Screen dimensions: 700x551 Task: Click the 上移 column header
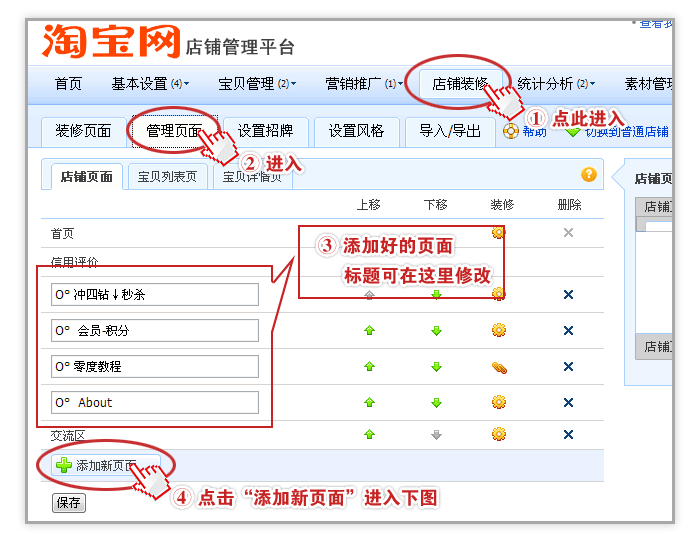click(x=368, y=205)
